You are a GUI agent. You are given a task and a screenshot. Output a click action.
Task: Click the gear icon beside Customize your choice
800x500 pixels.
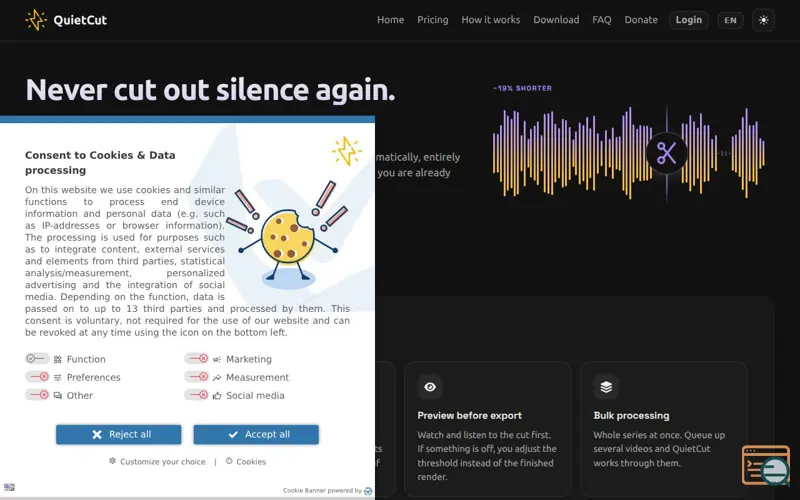tap(112, 461)
